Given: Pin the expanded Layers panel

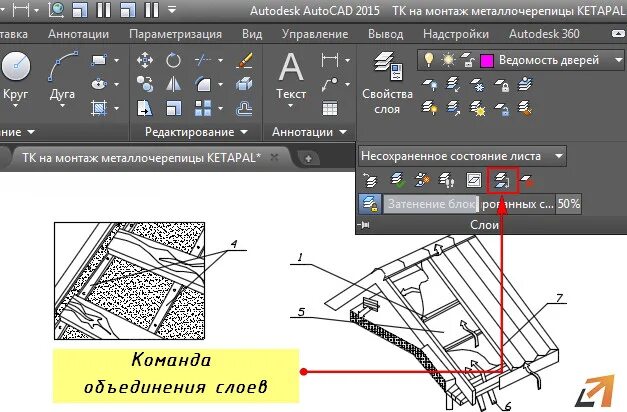Looking at the screenshot, I should point(364,225).
